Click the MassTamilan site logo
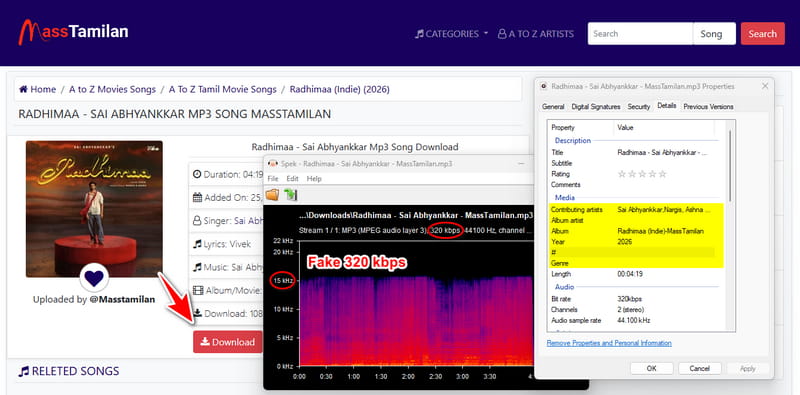 click(73, 33)
